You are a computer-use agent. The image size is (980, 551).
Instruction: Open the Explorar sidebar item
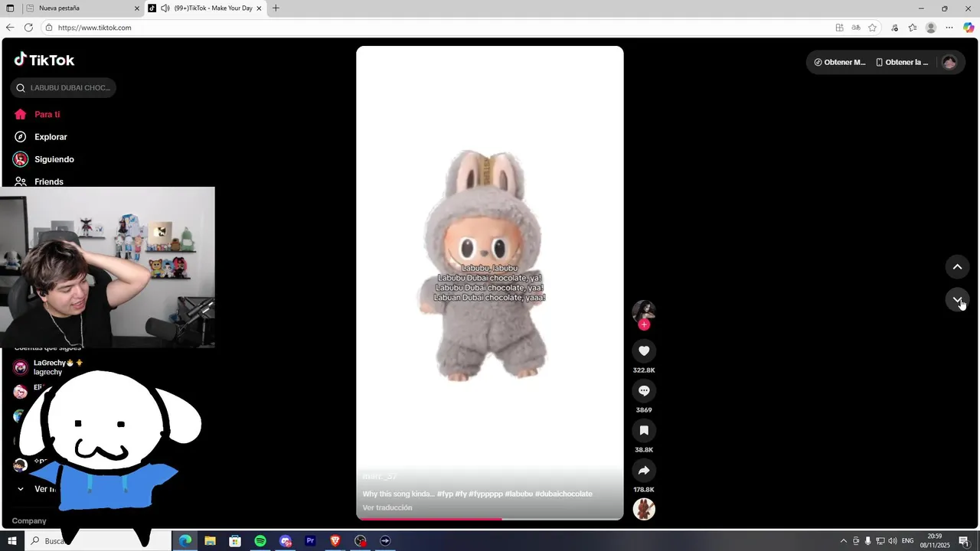(x=51, y=137)
